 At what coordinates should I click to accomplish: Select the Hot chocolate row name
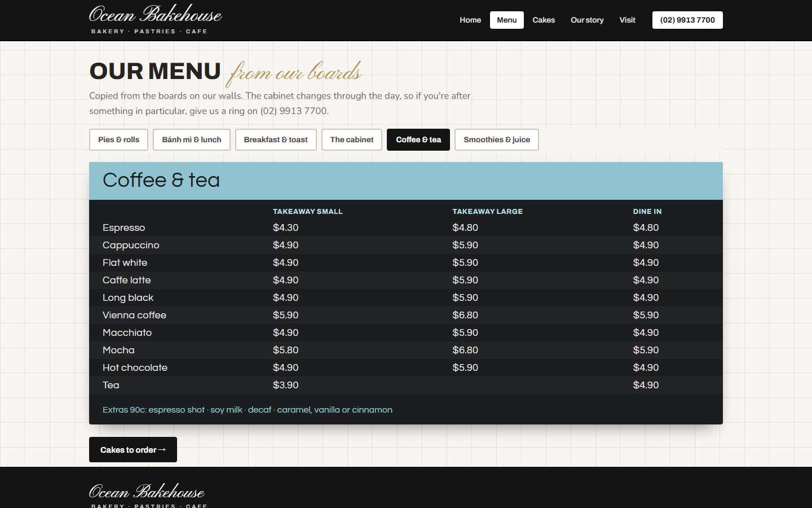[x=135, y=367]
